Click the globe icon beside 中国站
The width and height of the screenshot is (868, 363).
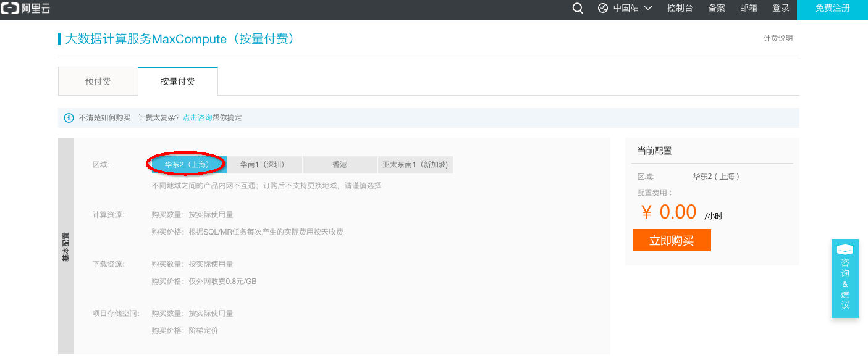(603, 9)
